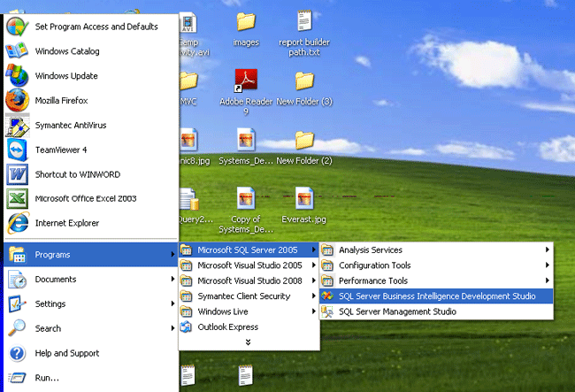The height and width of the screenshot is (392, 575).
Task: Launch Internet Explorer from its icon
Action: (18, 223)
